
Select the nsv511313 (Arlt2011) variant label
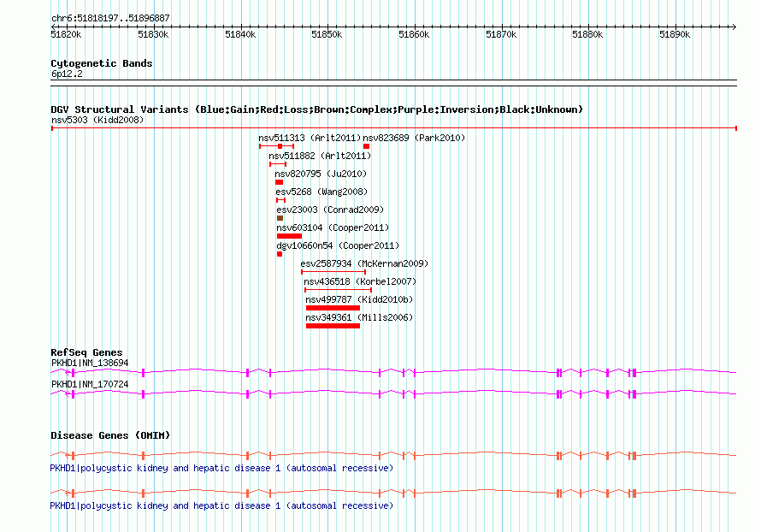click(310, 138)
